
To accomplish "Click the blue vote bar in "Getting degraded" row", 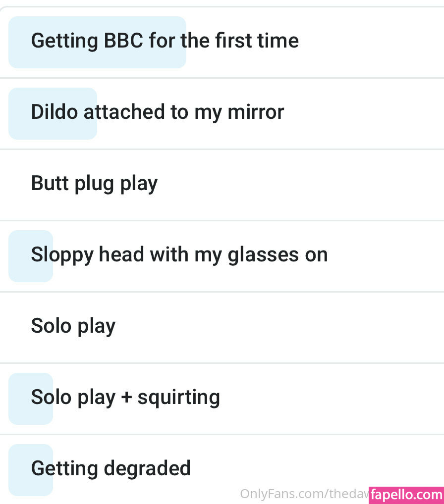I will click(x=31, y=470).
